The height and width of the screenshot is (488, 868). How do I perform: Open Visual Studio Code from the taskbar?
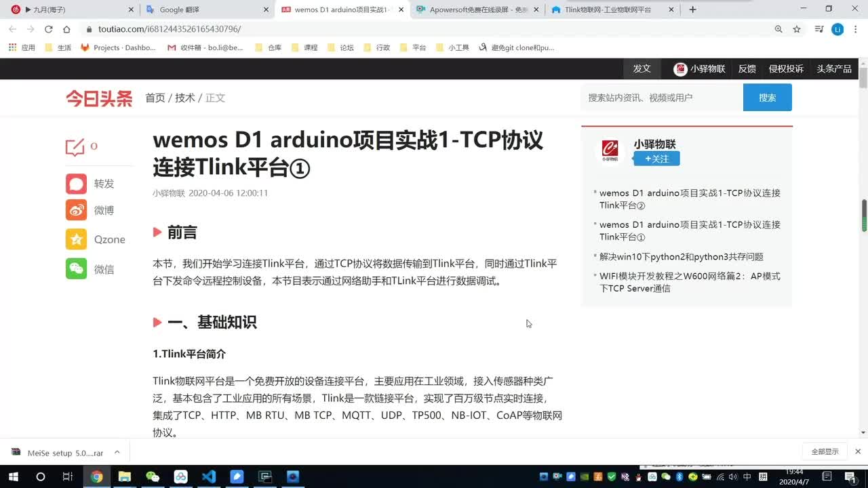click(x=209, y=476)
